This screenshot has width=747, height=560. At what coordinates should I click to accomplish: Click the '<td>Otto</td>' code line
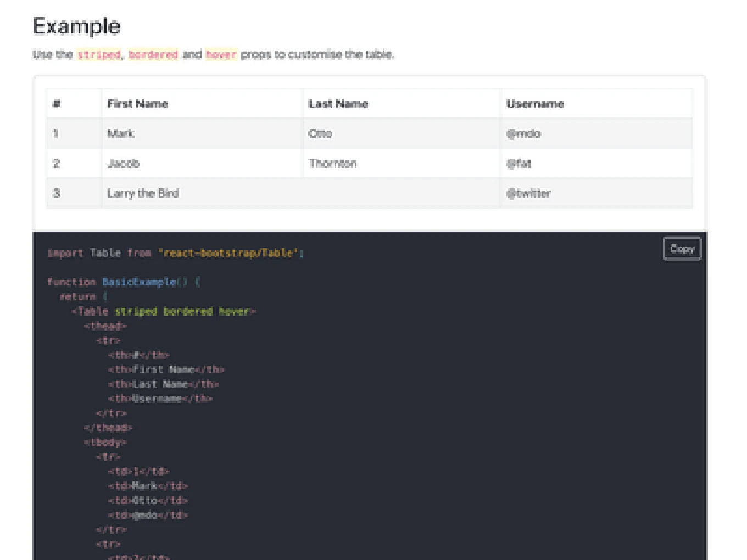pos(148,500)
